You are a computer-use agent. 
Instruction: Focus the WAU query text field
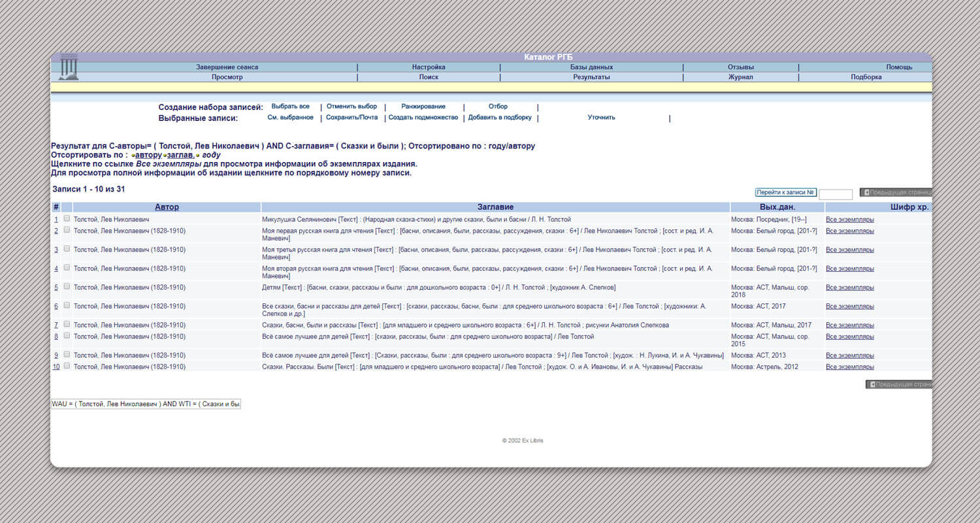[x=146, y=404]
